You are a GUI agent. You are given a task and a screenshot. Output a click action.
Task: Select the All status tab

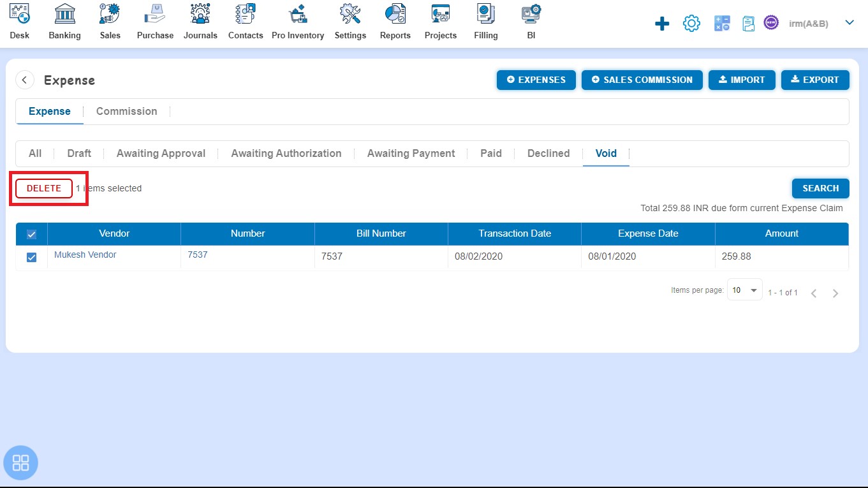[x=35, y=153]
